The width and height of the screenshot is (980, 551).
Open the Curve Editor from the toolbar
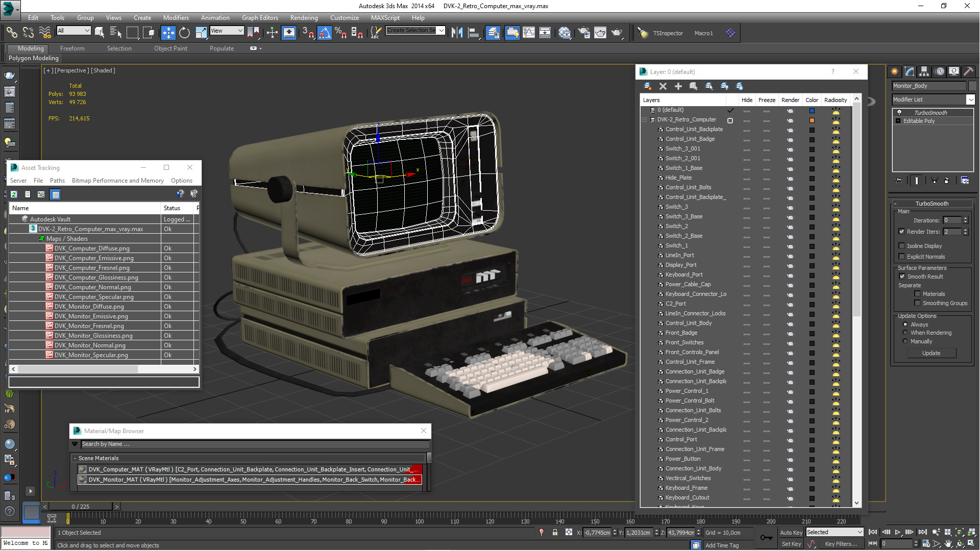tap(529, 33)
